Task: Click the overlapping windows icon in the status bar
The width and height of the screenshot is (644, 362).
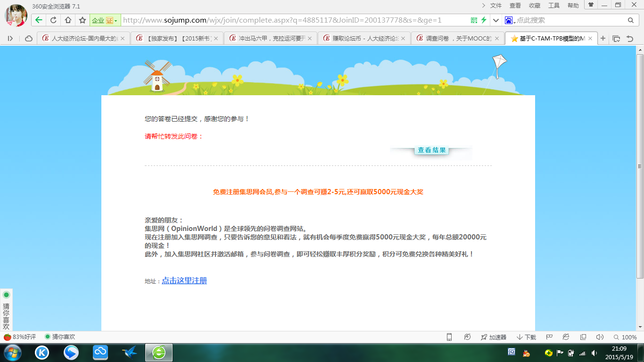Action: pyautogui.click(x=583, y=337)
